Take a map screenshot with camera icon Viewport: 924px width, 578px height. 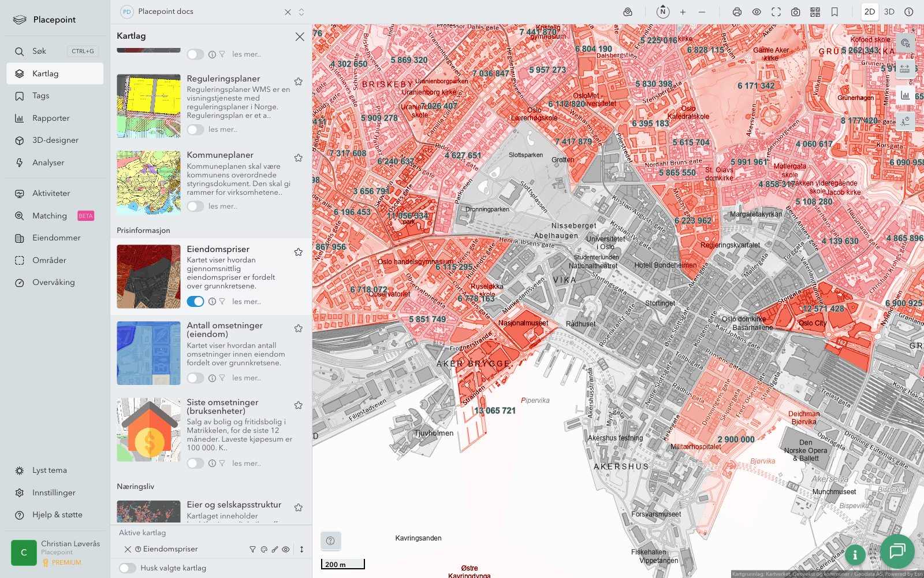795,12
